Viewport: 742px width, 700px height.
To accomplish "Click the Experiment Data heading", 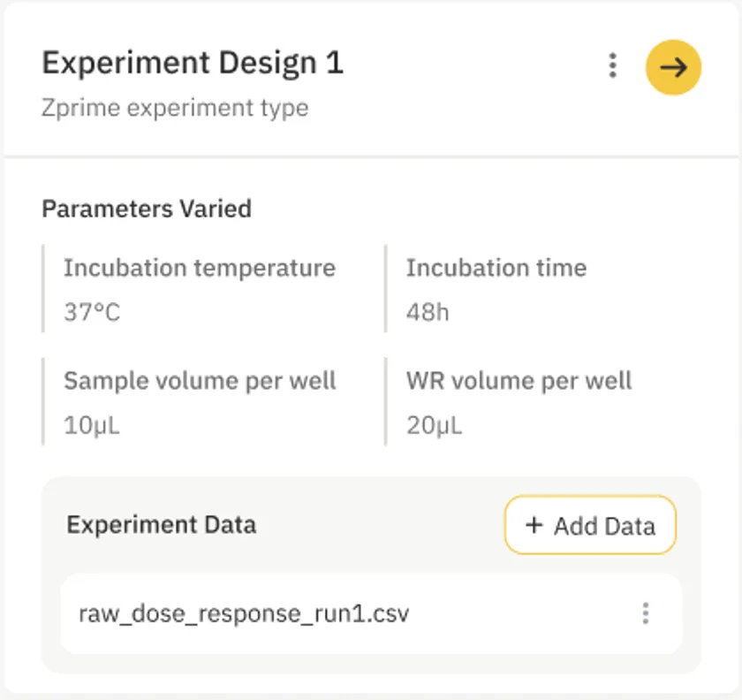I will pos(162,525).
